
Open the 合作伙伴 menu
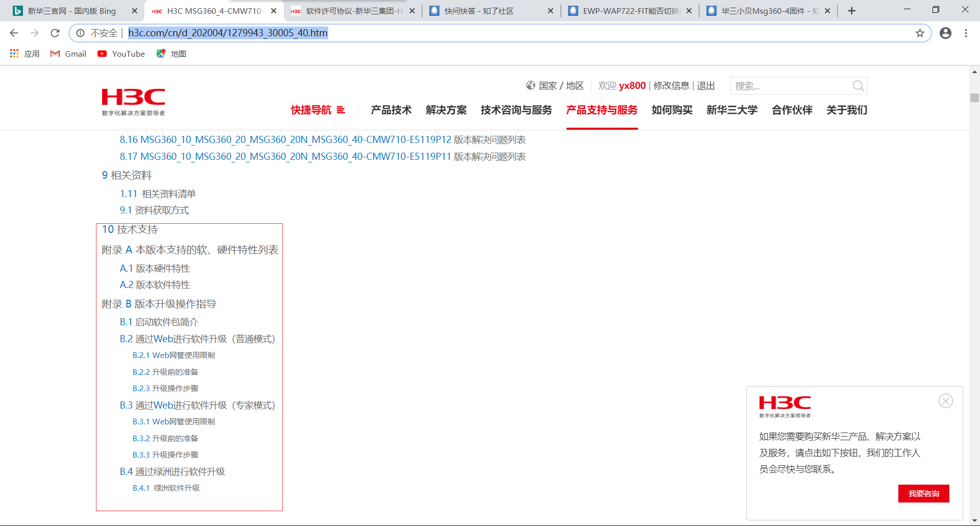coord(792,110)
